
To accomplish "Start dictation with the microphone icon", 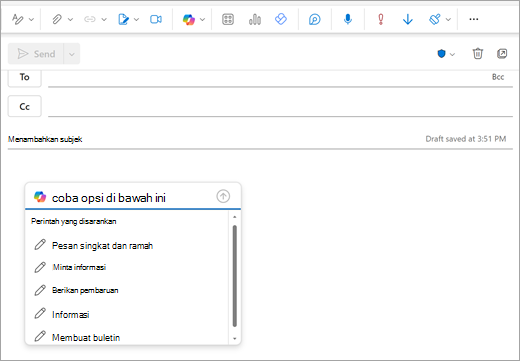I will click(348, 19).
